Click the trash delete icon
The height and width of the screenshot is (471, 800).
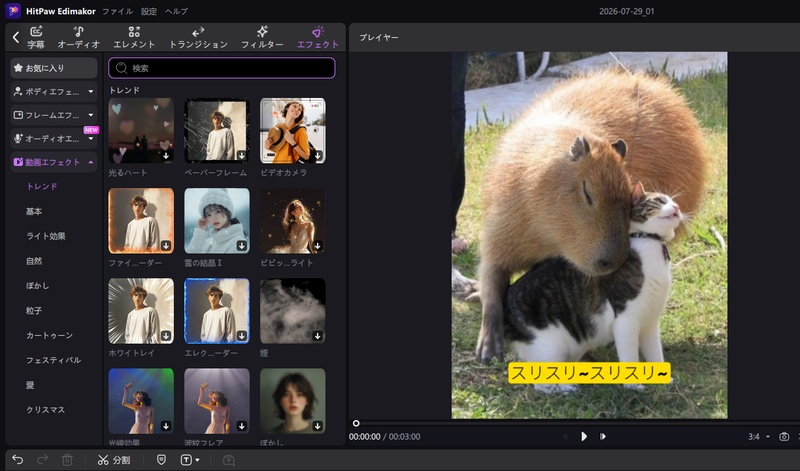67,460
